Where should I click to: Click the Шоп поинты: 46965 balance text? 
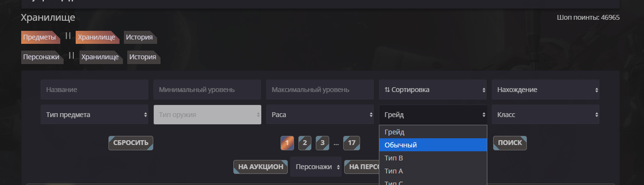click(x=588, y=17)
